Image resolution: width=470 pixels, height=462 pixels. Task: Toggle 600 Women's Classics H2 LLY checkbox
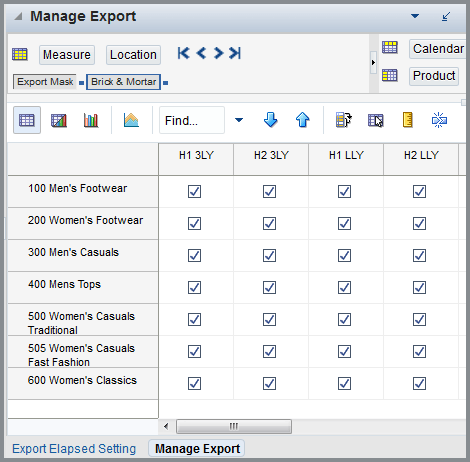point(419,384)
